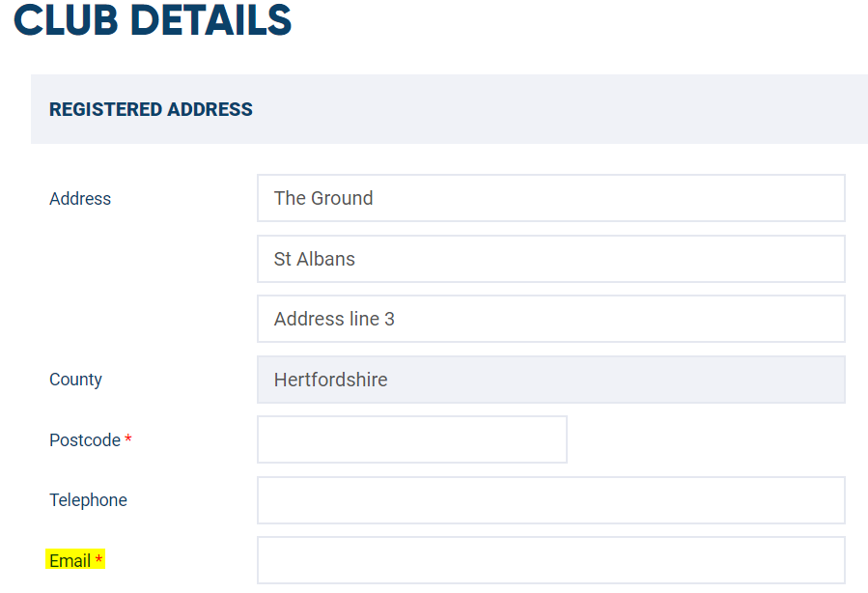This screenshot has height=593, width=868.
Task: Click the second address line input box
Action: (550, 259)
